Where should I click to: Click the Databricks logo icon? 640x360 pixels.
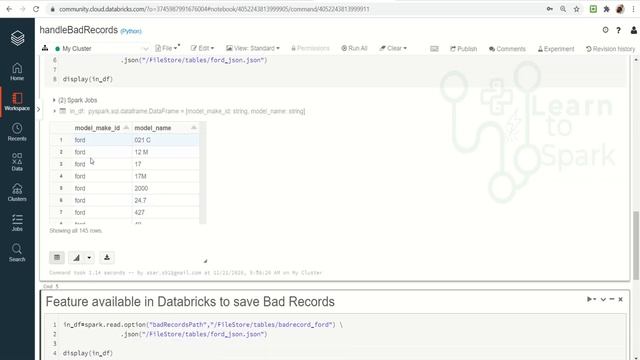(x=17, y=38)
